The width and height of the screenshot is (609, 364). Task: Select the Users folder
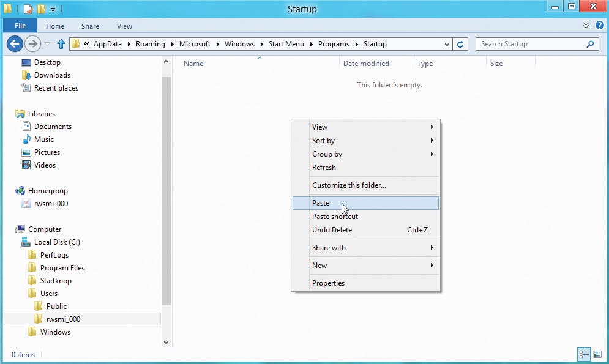[x=48, y=294]
